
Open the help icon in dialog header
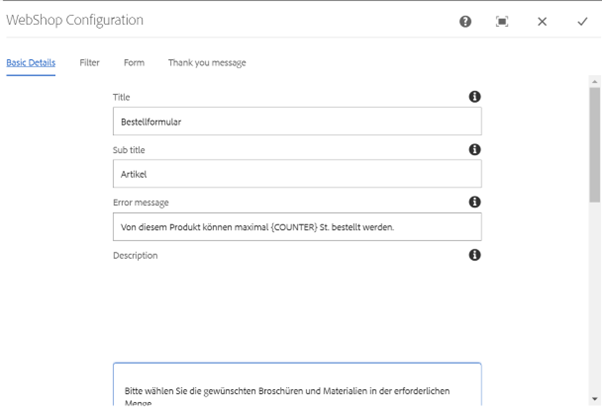pyautogui.click(x=465, y=22)
